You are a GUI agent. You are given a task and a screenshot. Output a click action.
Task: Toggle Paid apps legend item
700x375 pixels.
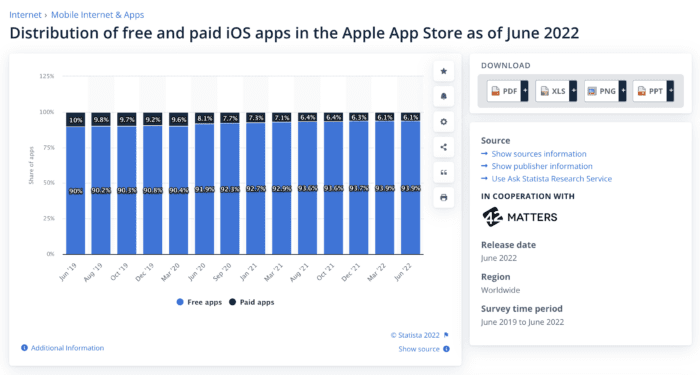click(252, 302)
